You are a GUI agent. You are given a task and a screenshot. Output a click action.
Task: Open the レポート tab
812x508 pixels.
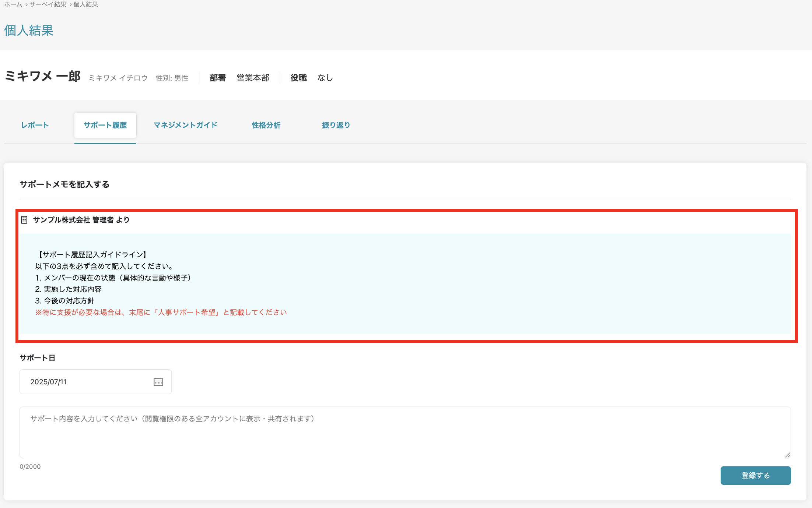(35, 125)
